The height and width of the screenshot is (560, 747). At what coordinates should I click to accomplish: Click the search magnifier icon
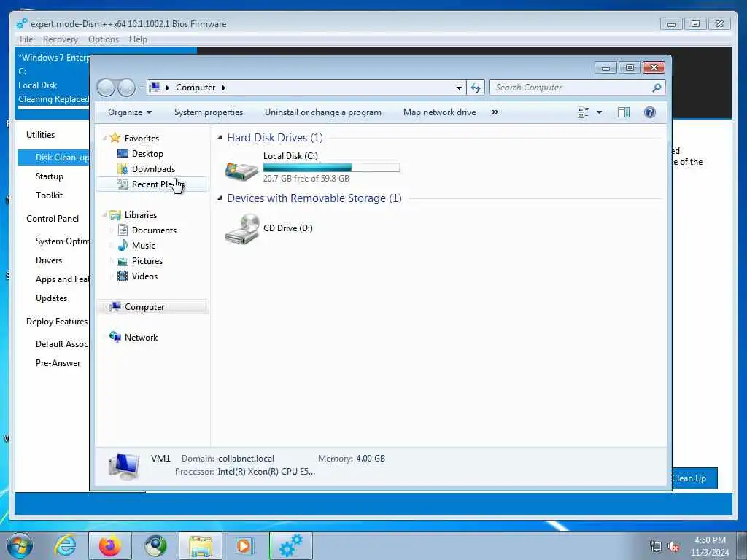[x=657, y=87]
